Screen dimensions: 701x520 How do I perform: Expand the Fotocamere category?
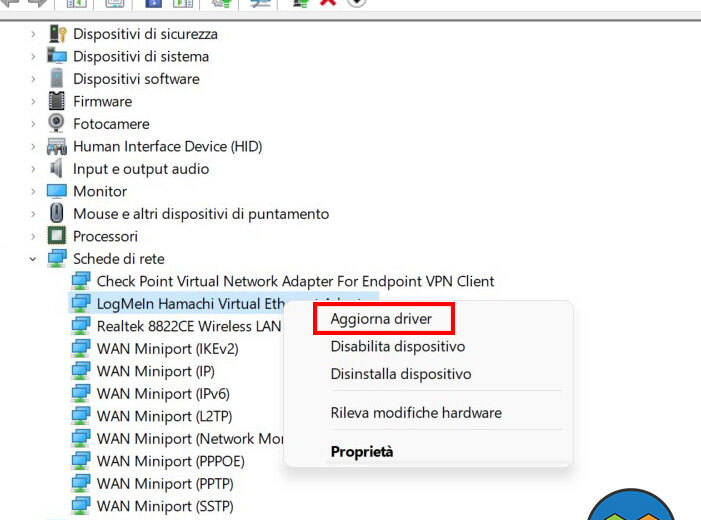tap(33, 124)
